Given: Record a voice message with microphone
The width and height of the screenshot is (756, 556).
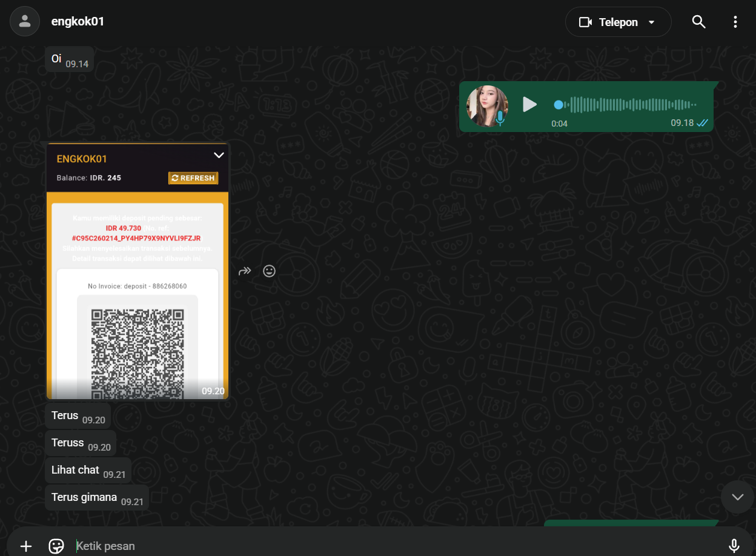Looking at the screenshot, I should point(734,546).
